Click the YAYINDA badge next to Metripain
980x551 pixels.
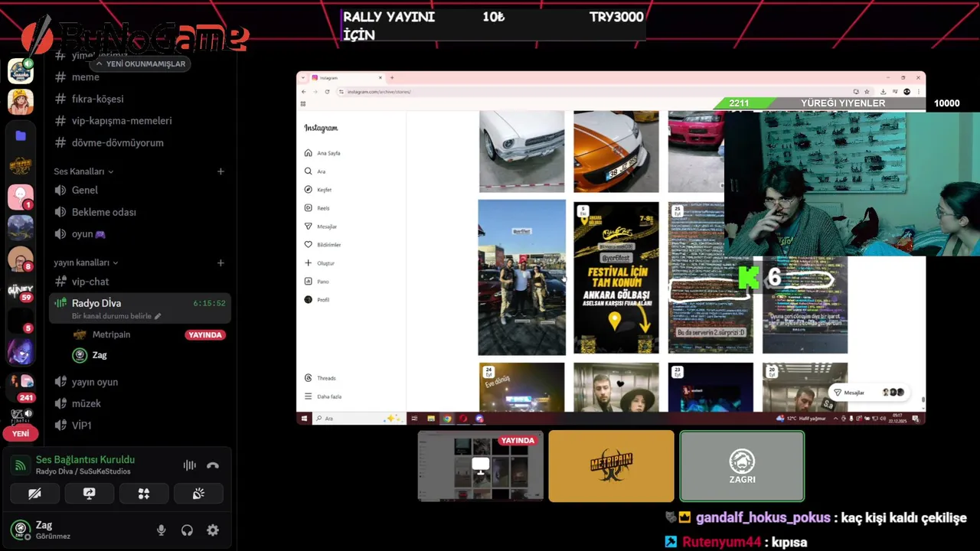click(205, 335)
